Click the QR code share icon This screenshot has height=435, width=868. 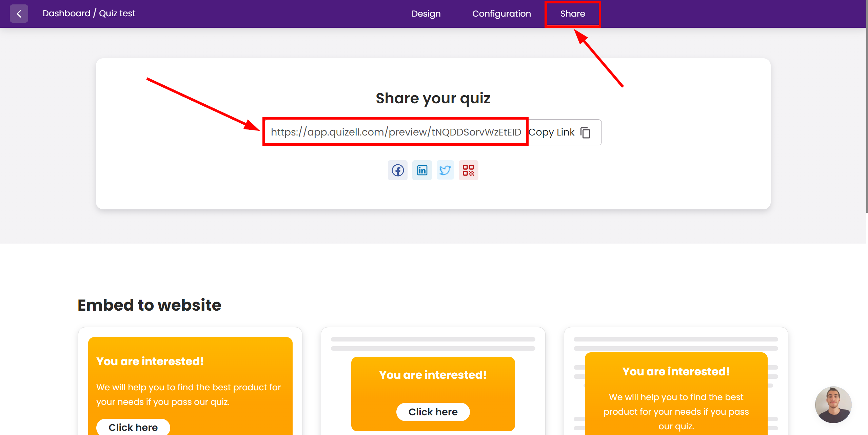point(468,170)
